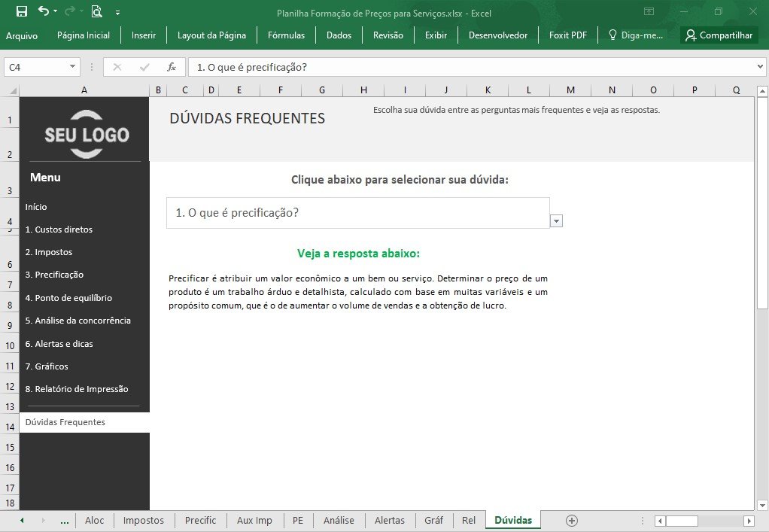769x532 pixels.
Task: Click the Insert Function fx icon
Action: (171, 67)
